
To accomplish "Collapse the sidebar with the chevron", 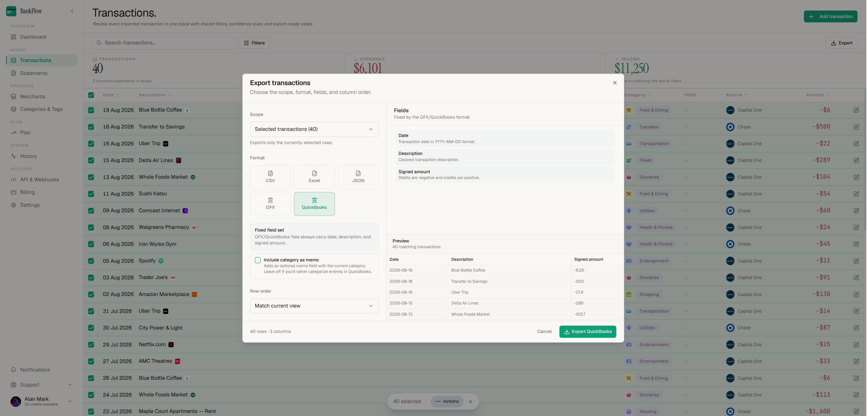I will (72, 11).
